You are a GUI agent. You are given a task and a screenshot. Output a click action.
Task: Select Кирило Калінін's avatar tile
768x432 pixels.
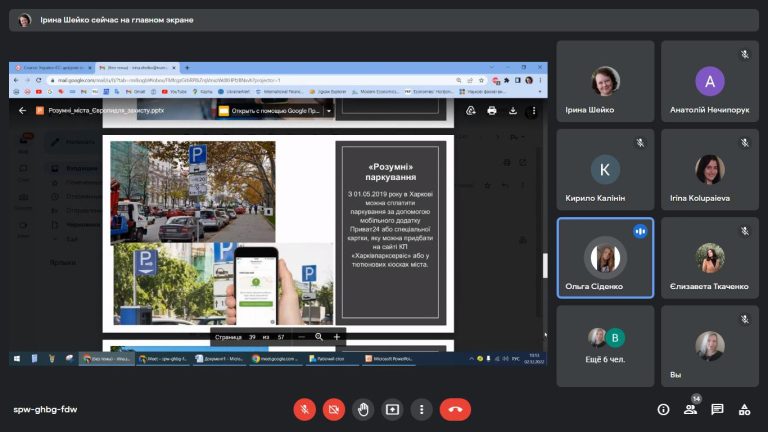coord(605,169)
